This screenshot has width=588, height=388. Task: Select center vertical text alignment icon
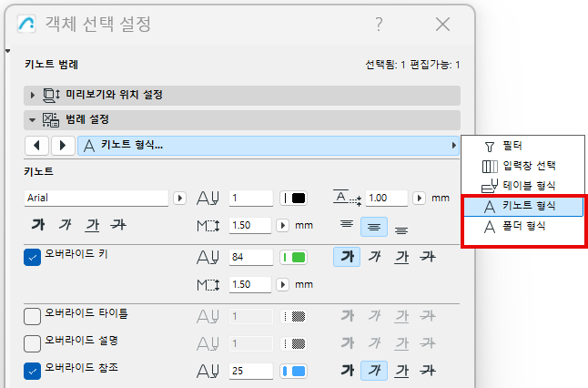tap(374, 227)
